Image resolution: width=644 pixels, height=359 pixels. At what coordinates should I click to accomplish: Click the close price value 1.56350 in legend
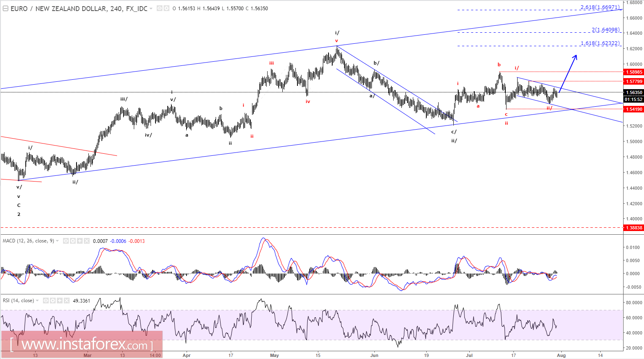pos(259,9)
